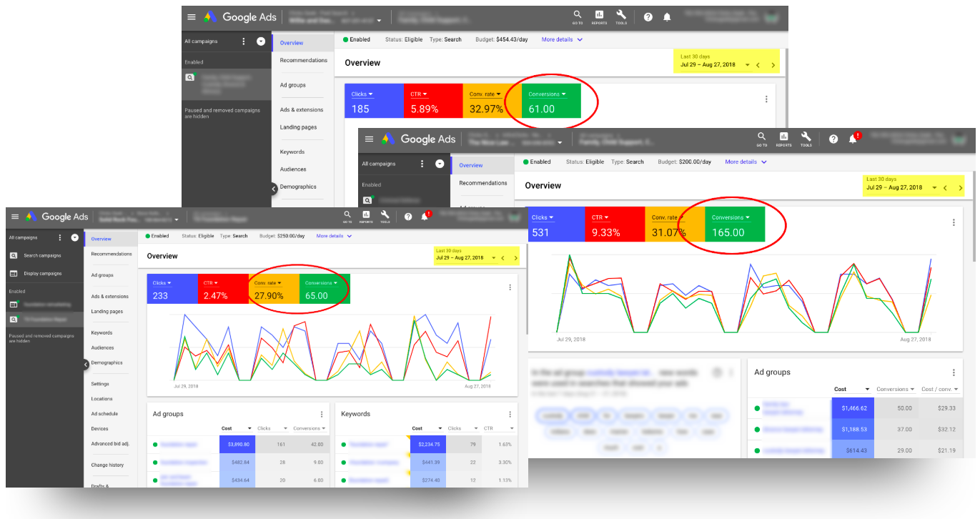Click Go To search icon in $454.43/day window
Image resolution: width=980 pixels, height=519 pixels.
577,16
